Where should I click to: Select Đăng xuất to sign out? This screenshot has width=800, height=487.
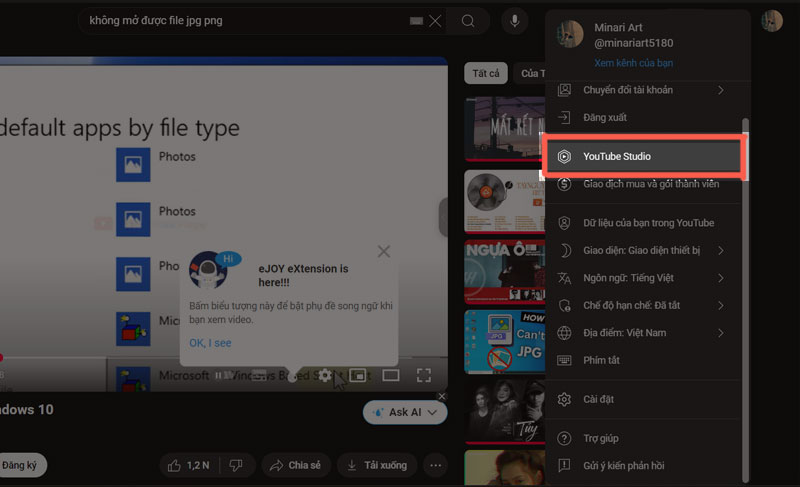pos(643,117)
